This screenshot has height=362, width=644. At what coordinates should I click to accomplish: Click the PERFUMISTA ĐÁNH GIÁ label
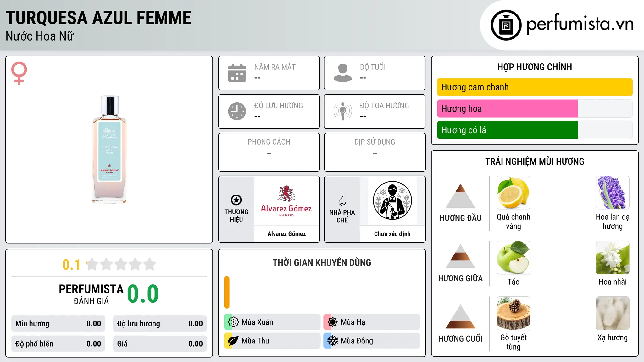coord(91,294)
